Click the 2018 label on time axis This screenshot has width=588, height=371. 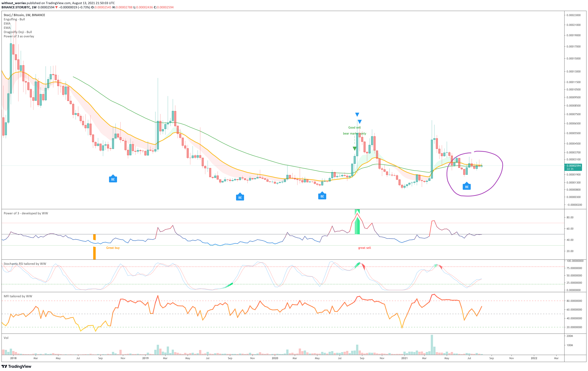(x=13, y=358)
